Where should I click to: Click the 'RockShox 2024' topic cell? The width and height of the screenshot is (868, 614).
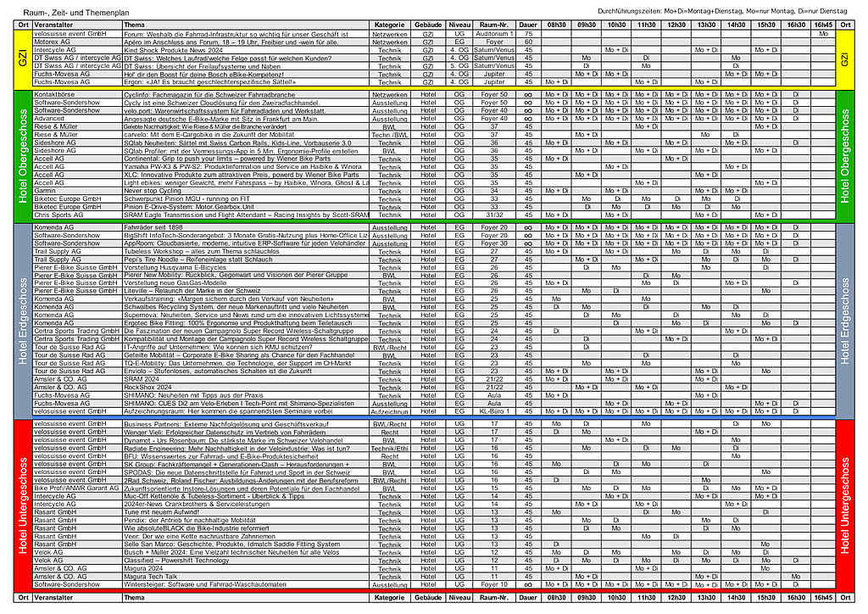[147, 387]
